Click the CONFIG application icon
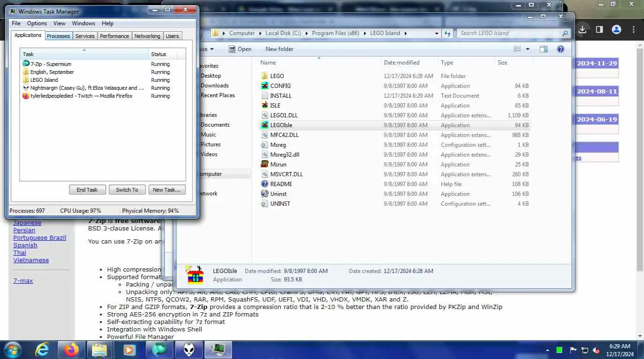 (x=264, y=86)
